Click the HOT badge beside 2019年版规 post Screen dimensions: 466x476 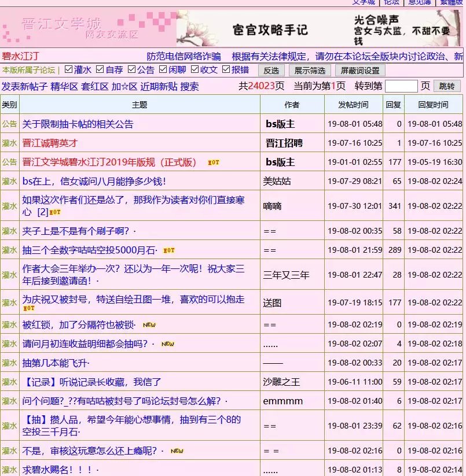pyautogui.click(x=214, y=163)
